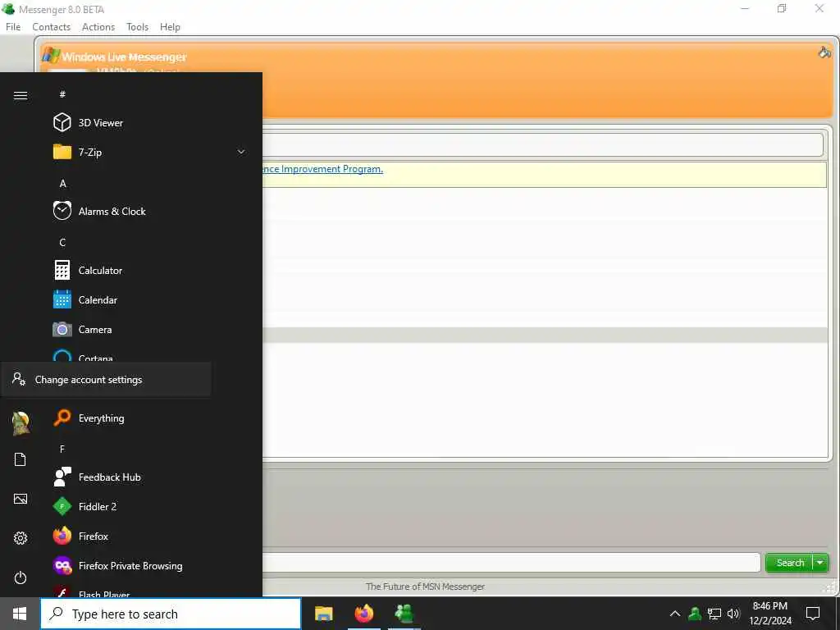
Task: Open the Actions menu
Action: (98, 27)
